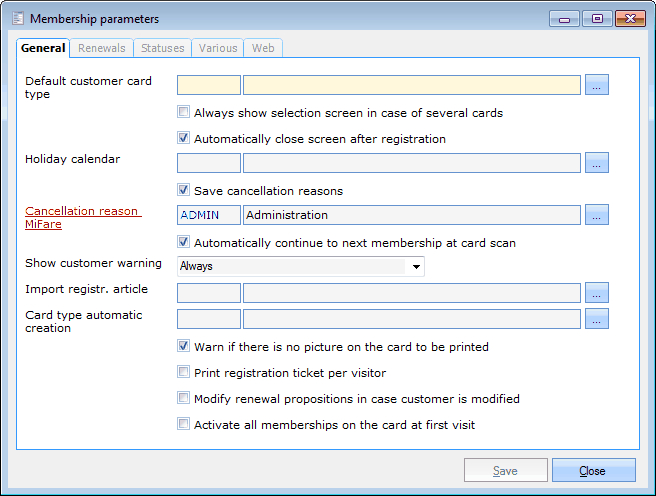Open the Holiday calendar lookup button

[597, 163]
